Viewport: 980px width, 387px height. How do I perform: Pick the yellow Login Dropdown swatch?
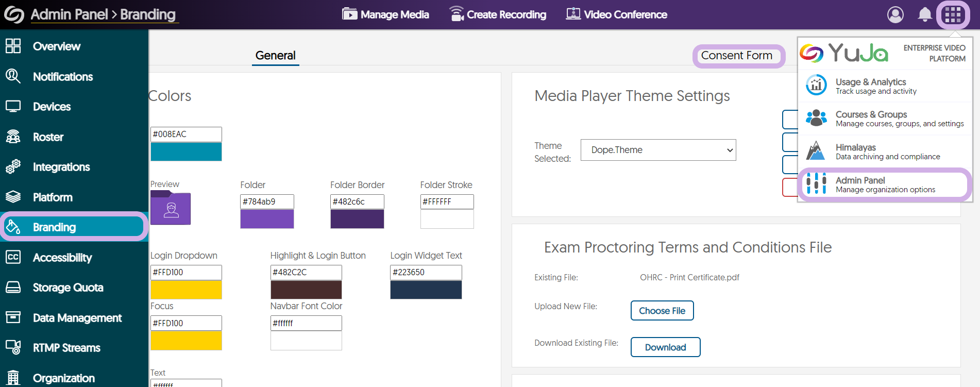pos(186,290)
